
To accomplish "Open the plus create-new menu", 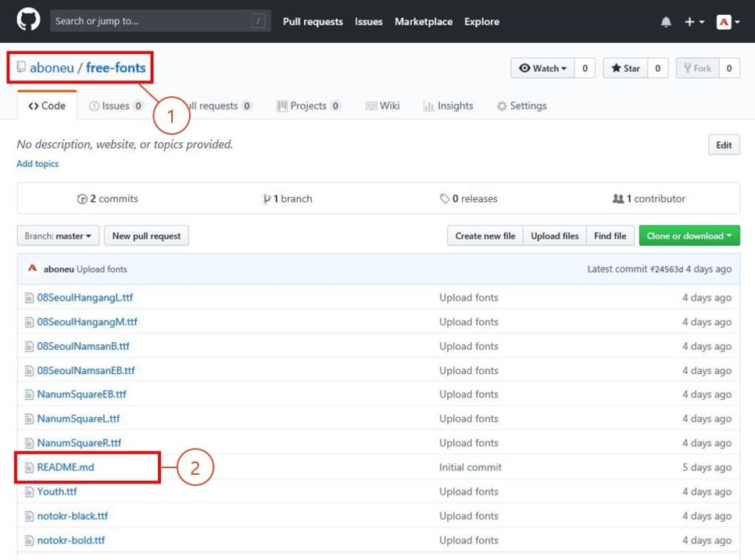I will coord(694,22).
